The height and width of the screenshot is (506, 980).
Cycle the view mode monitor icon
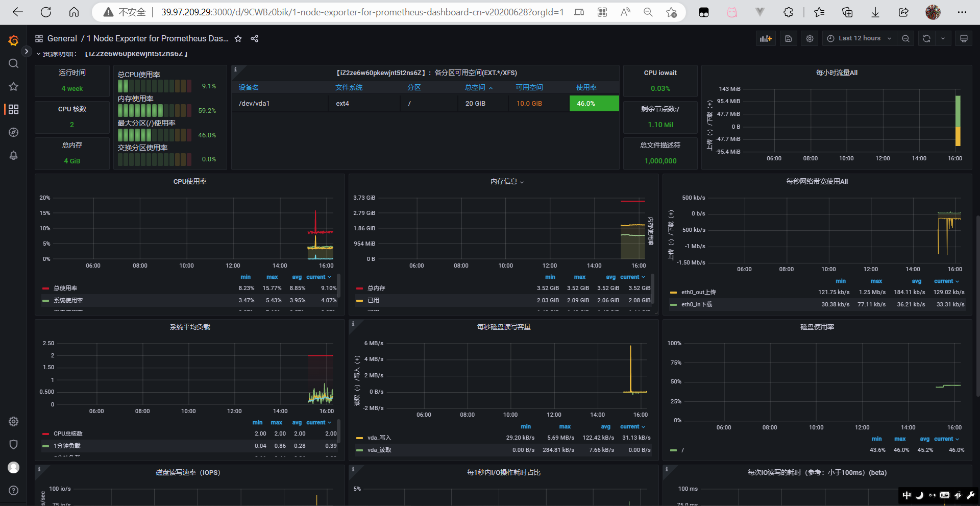point(964,38)
